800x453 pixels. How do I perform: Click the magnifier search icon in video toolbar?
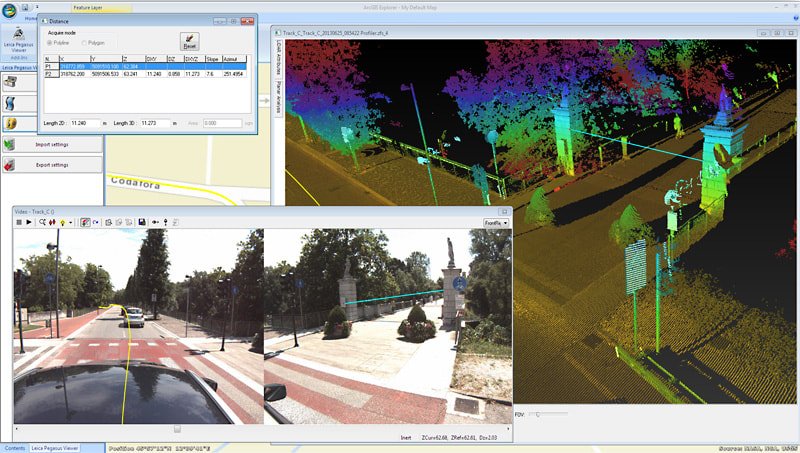(42, 222)
